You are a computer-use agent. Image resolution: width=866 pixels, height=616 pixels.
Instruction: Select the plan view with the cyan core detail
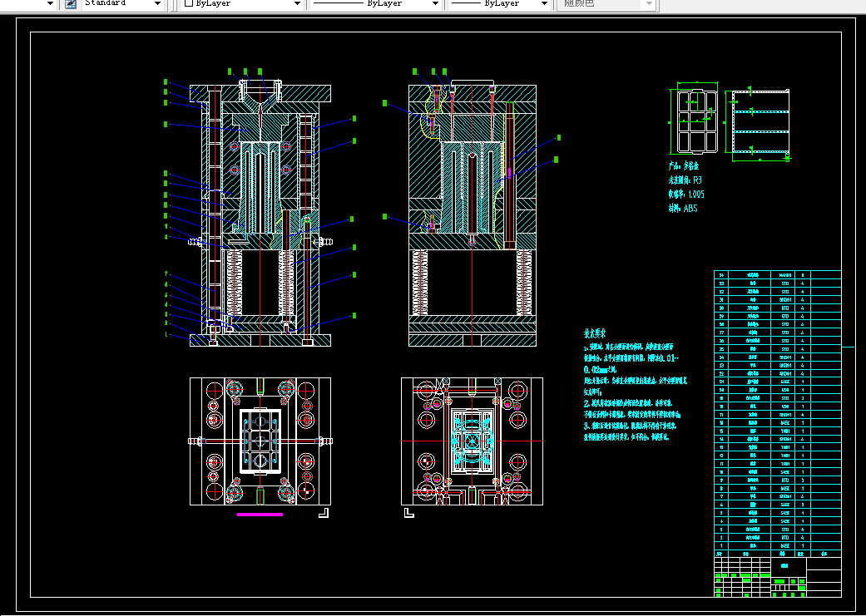(473, 441)
